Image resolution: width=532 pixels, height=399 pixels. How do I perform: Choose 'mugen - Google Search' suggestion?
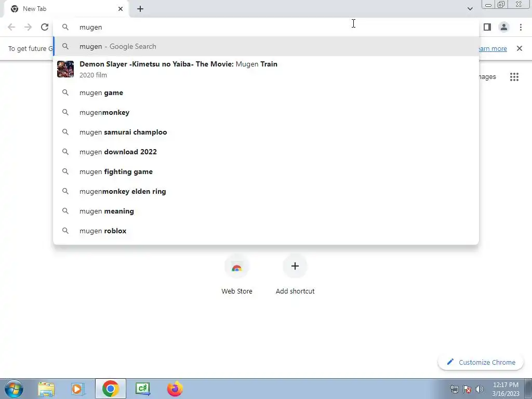267,46
